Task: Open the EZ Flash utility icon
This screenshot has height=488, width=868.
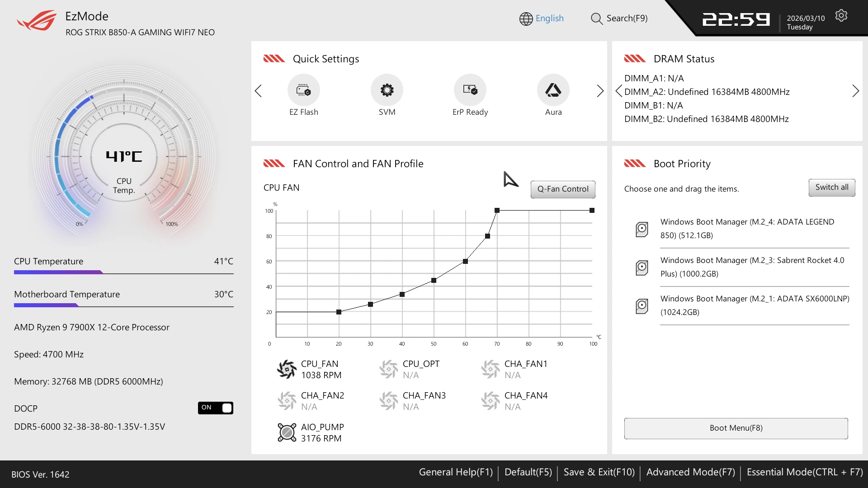Action: [303, 90]
